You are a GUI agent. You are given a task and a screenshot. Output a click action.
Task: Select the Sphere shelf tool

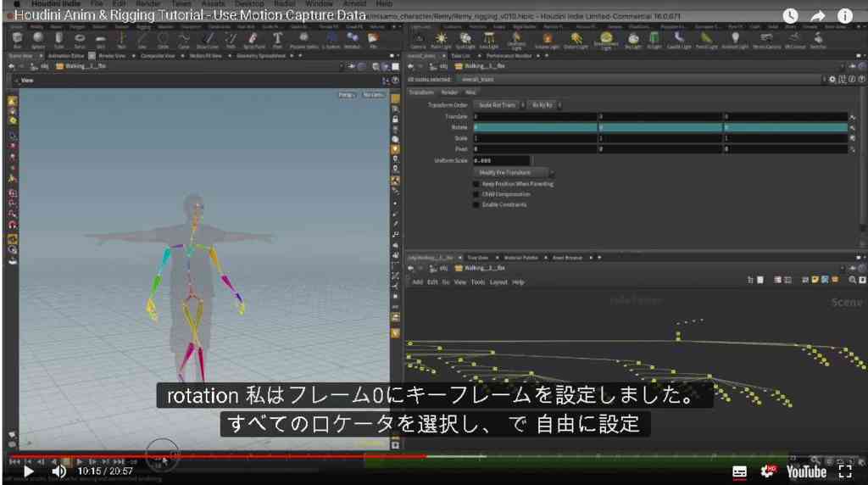[x=37, y=40]
